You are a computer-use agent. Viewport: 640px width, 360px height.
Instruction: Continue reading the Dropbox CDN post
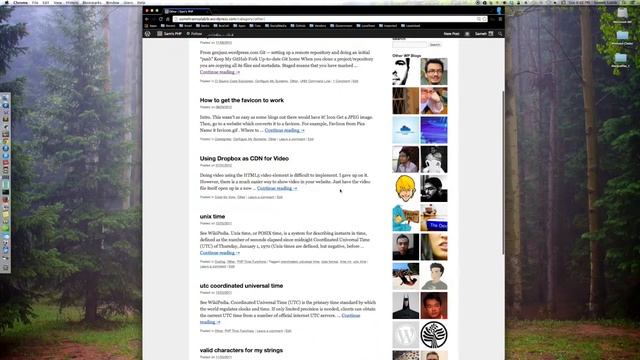[277, 188]
